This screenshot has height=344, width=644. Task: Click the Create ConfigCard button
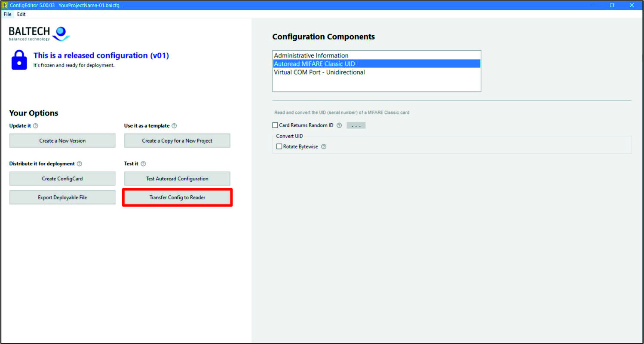(62, 179)
